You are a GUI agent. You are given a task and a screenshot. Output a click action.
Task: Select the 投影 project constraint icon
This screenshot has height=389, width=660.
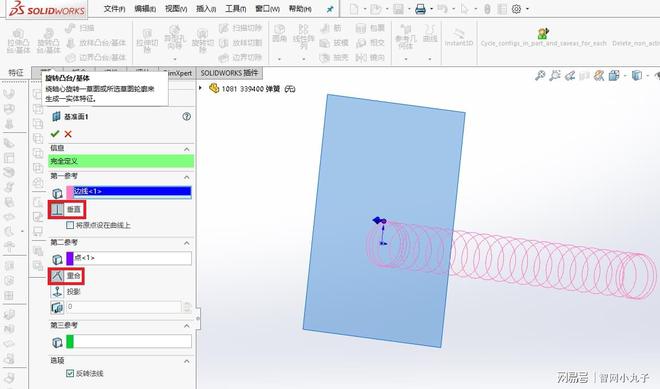[57, 291]
